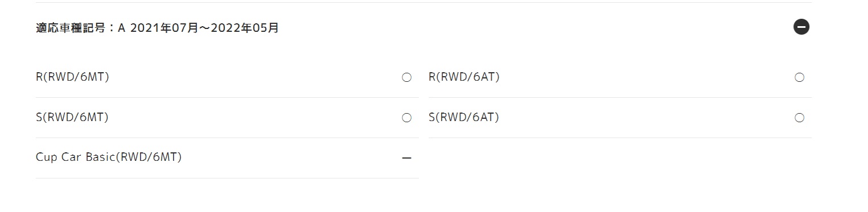
Task: Select the S(RWD/6MT) grade label
Action: point(72,118)
